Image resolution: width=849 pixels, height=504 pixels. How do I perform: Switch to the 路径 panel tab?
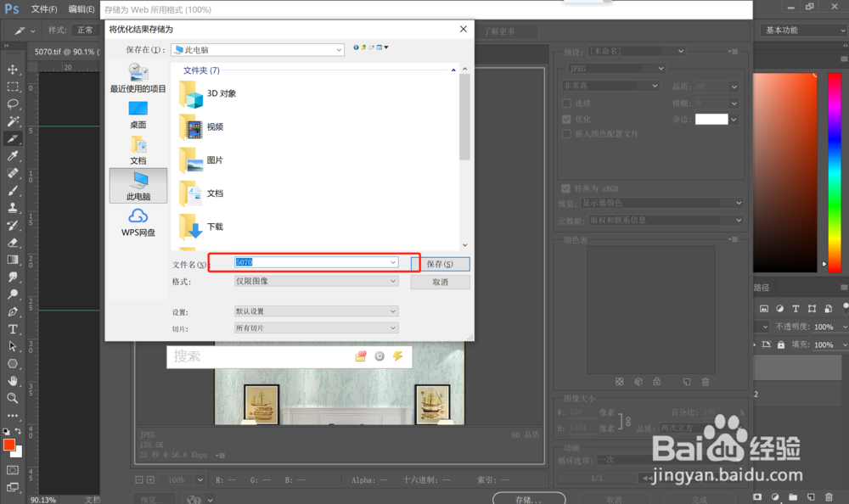762,288
